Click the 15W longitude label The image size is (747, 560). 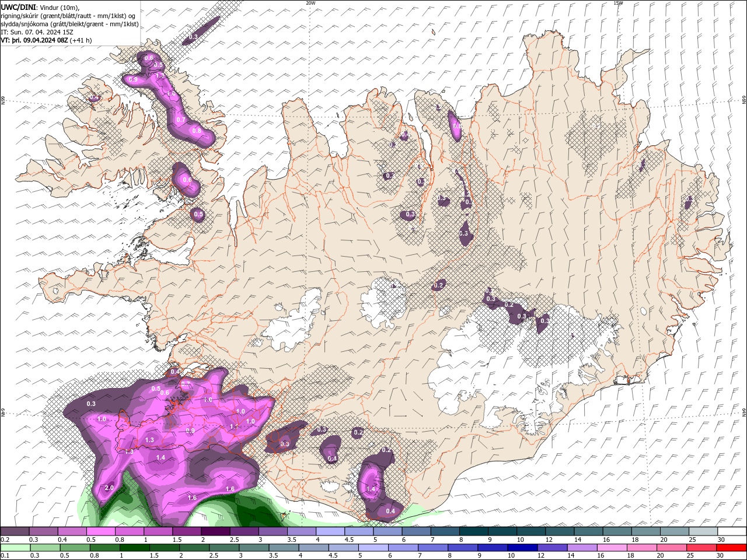coord(618,3)
